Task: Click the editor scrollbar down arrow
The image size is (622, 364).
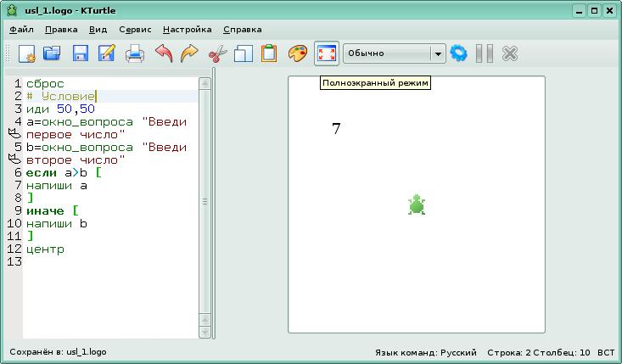Action: click(204, 332)
